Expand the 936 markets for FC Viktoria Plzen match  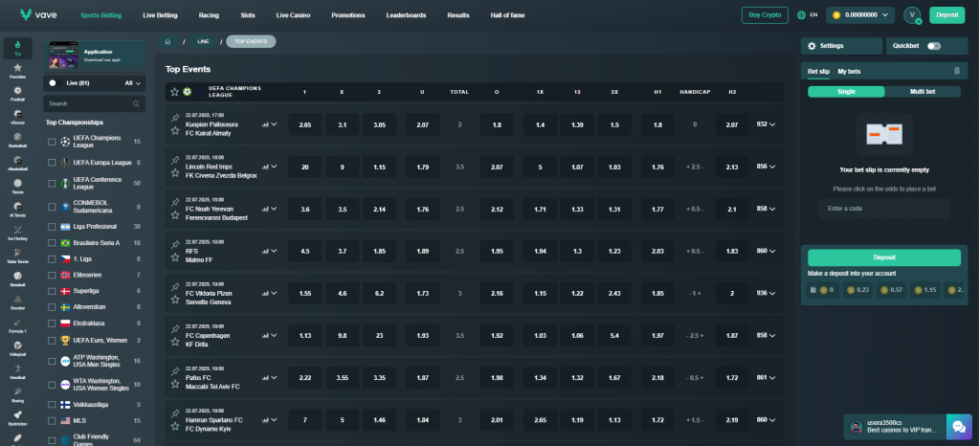coord(767,293)
